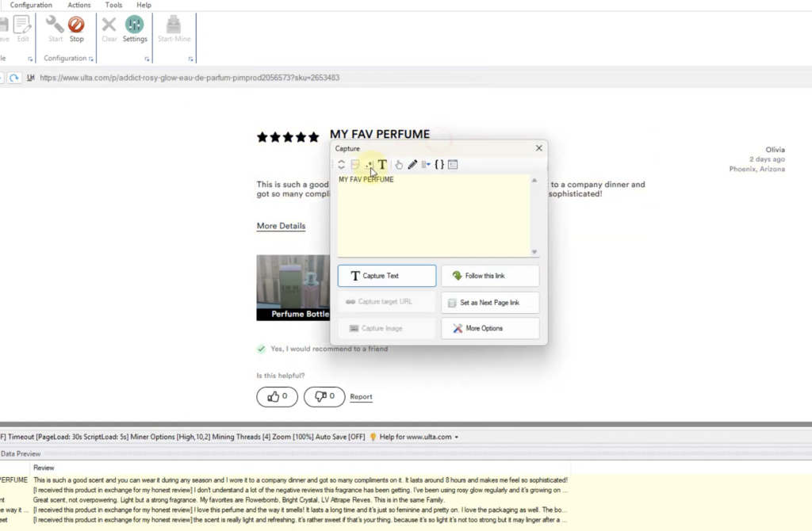Select the text 'T' tool in Capture toolbar

click(x=382, y=165)
